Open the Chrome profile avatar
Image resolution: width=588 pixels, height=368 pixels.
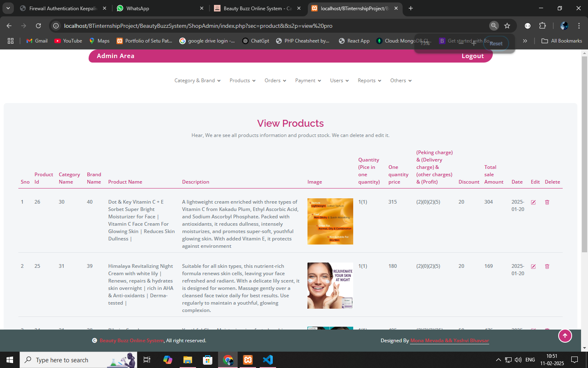[564, 26]
